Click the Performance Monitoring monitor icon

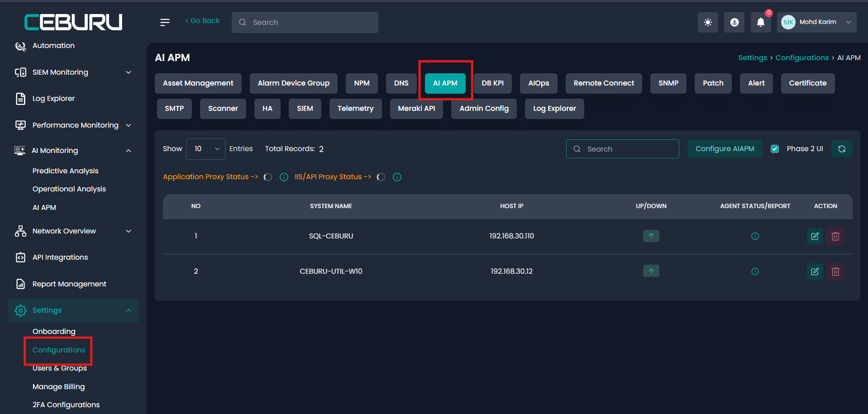(x=20, y=125)
